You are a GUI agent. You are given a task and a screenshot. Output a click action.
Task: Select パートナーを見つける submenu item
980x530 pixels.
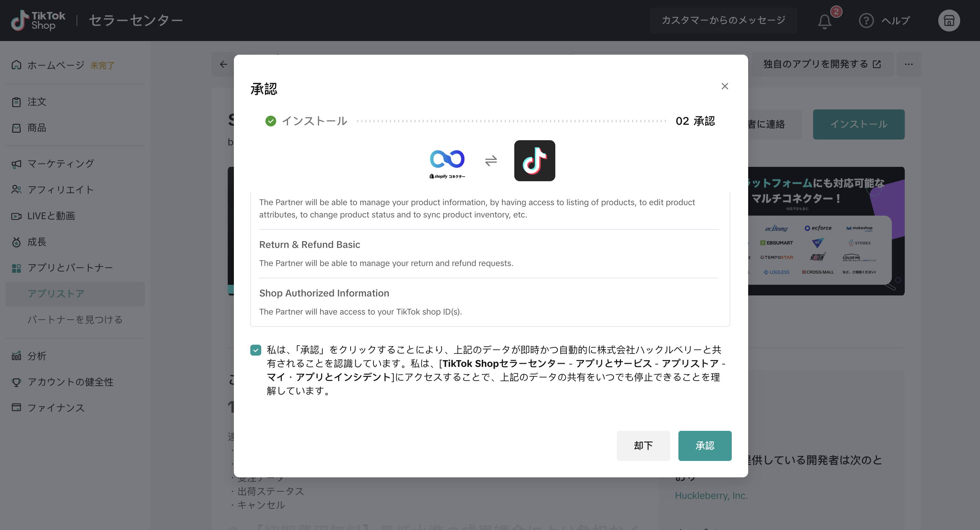pos(75,320)
